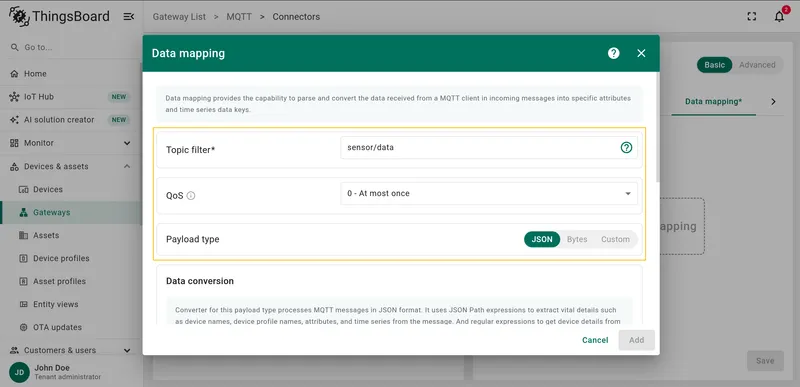Go to MQTT breadcrumb

(239, 17)
